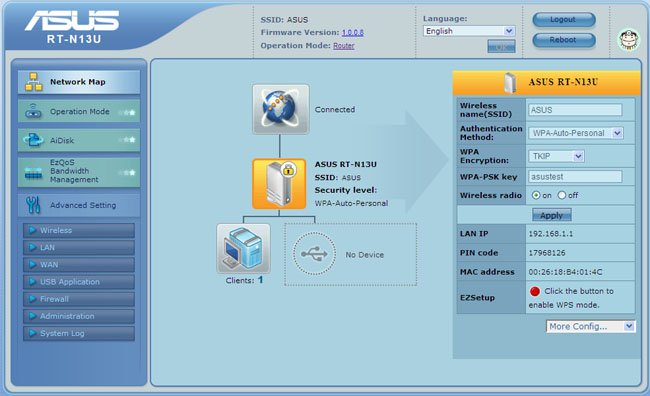Open EzQoS Bandwidth Management menu
This screenshot has width=650, height=396.
coord(79,172)
